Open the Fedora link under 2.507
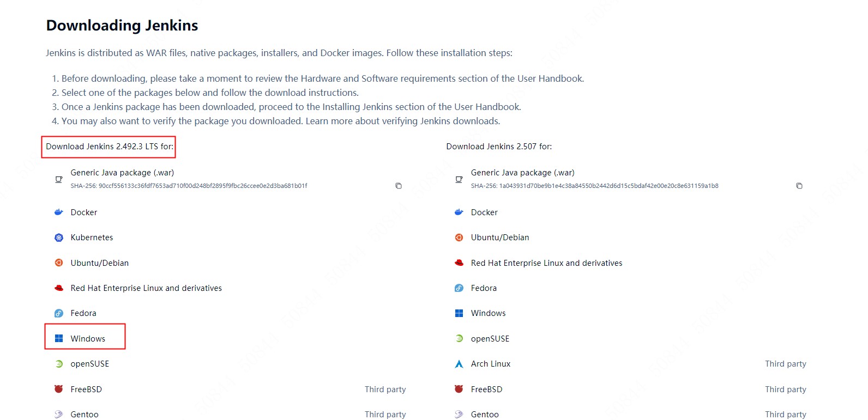 [x=484, y=288]
